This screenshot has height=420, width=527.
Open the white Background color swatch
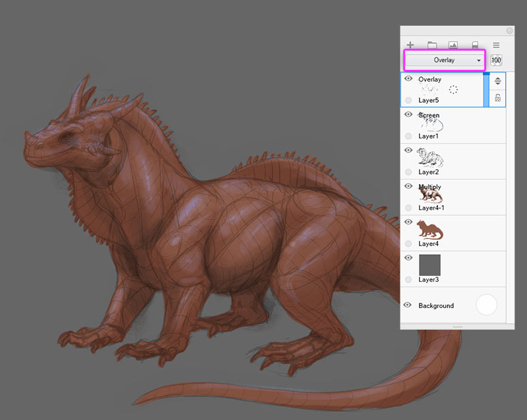tap(486, 305)
